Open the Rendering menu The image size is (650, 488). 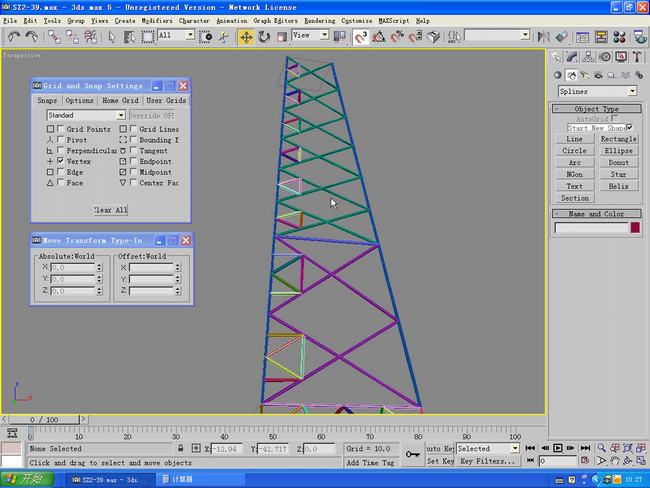click(320, 20)
